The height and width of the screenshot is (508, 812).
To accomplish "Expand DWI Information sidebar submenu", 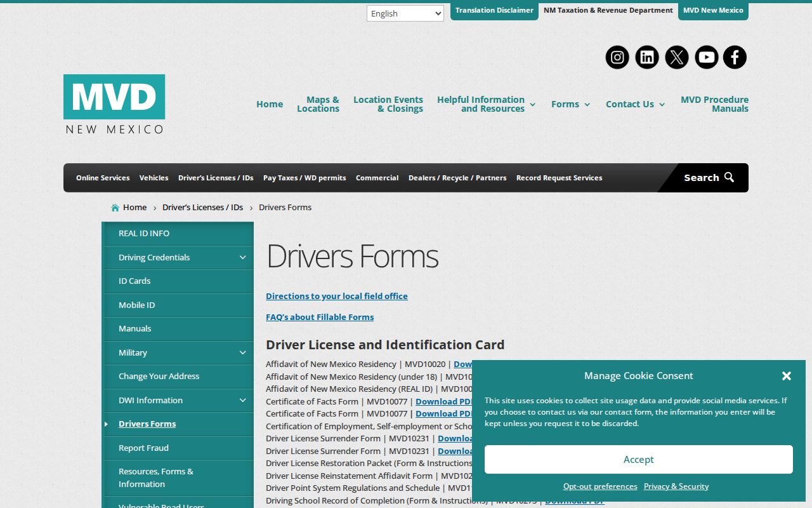I will (x=242, y=400).
